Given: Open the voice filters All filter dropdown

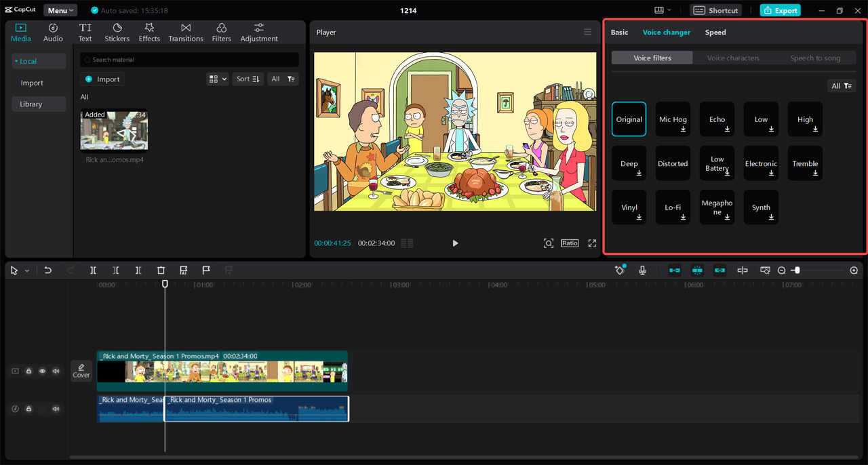Looking at the screenshot, I should [842, 86].
